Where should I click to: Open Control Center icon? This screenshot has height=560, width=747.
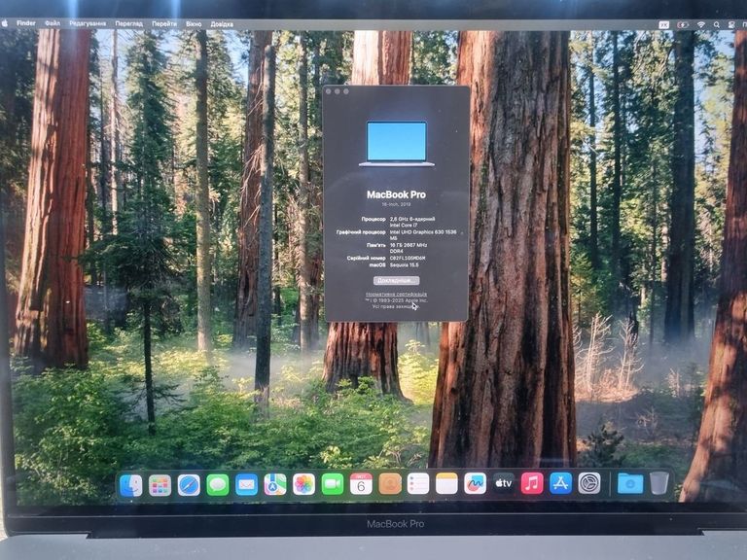coord(731,24)
